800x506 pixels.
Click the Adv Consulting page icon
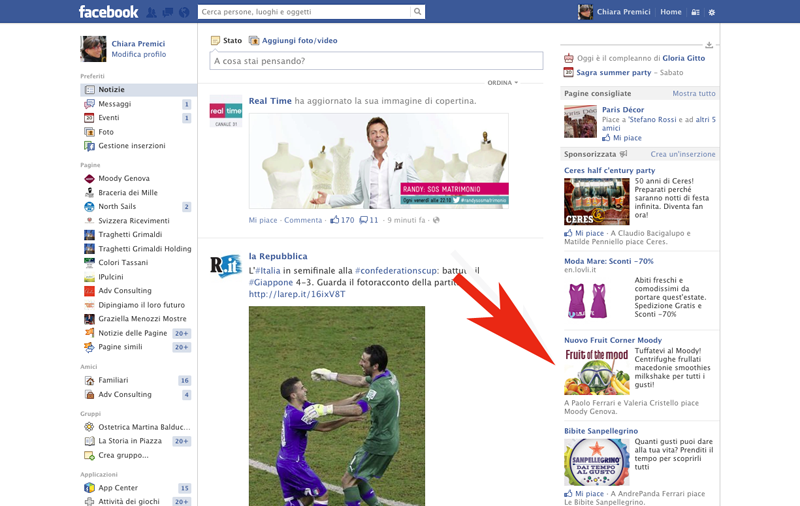(x=89, y=291)
